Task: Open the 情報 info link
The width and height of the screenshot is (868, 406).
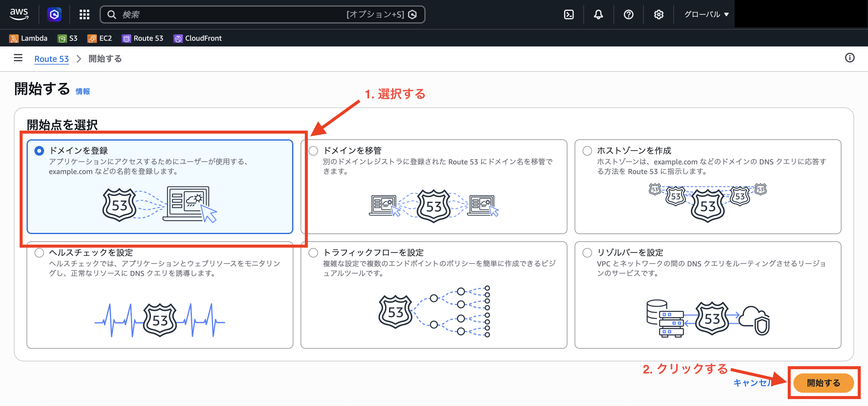Action: point(83,91)
